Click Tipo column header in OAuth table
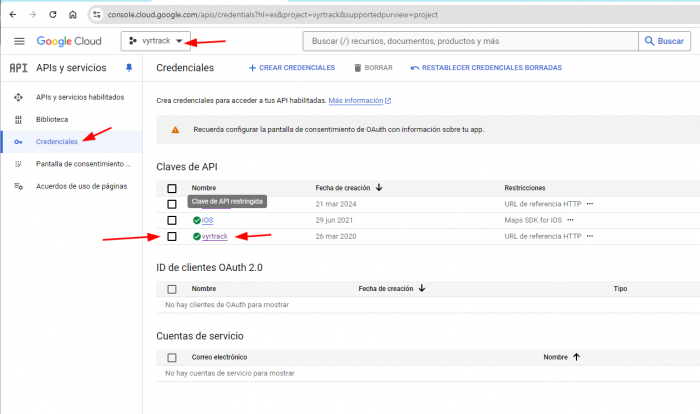 click(x=620, y=289)
